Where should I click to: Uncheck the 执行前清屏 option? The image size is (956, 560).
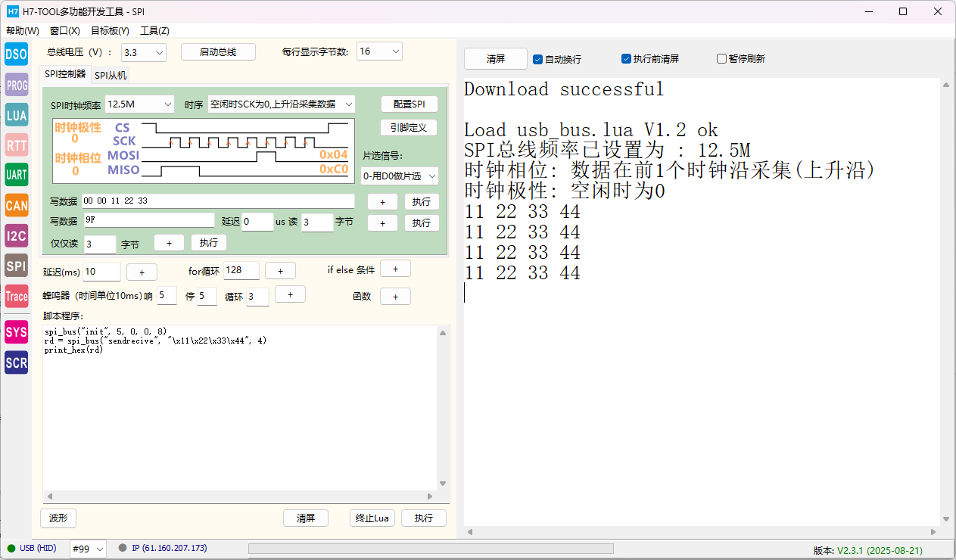point(627,59)
